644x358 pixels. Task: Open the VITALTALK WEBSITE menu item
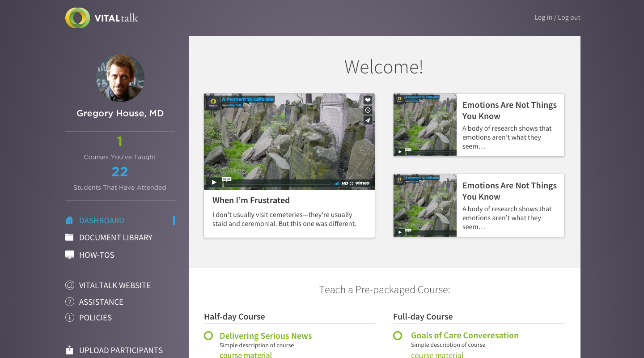coord(115,286)
